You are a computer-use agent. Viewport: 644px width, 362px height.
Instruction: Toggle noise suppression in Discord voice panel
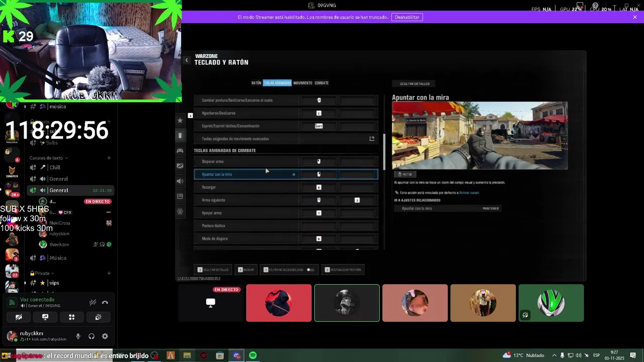click(93, 302)
